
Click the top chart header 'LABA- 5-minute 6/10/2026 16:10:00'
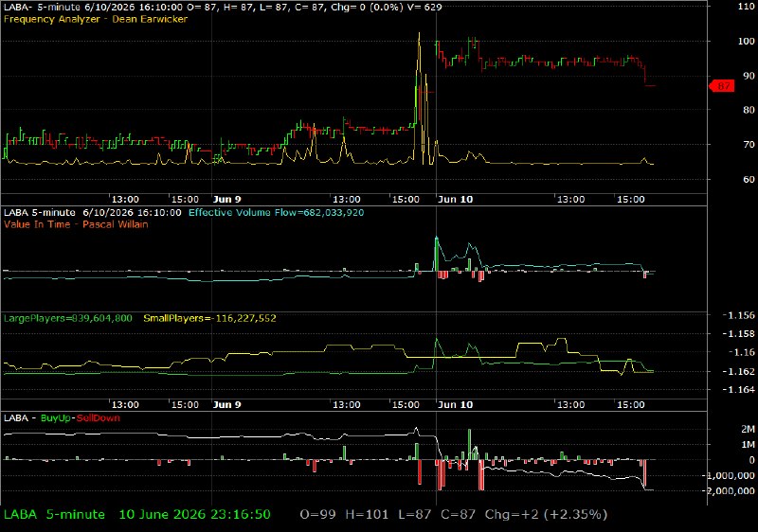(x=93, y=8)
